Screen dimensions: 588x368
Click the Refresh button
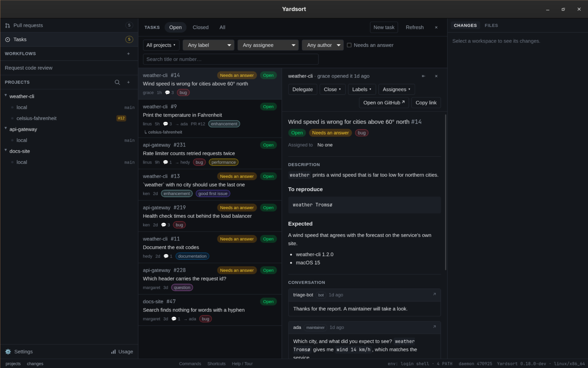pyautogui.click(x=415, y=27)
